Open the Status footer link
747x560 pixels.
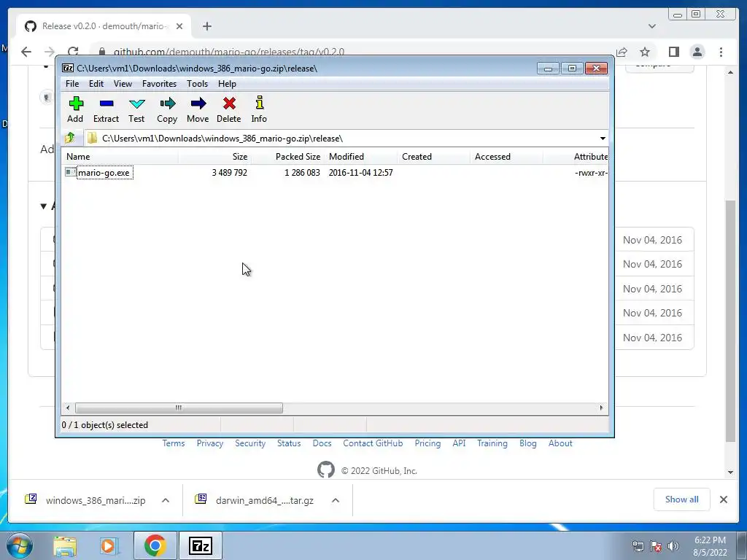(289, 443)
